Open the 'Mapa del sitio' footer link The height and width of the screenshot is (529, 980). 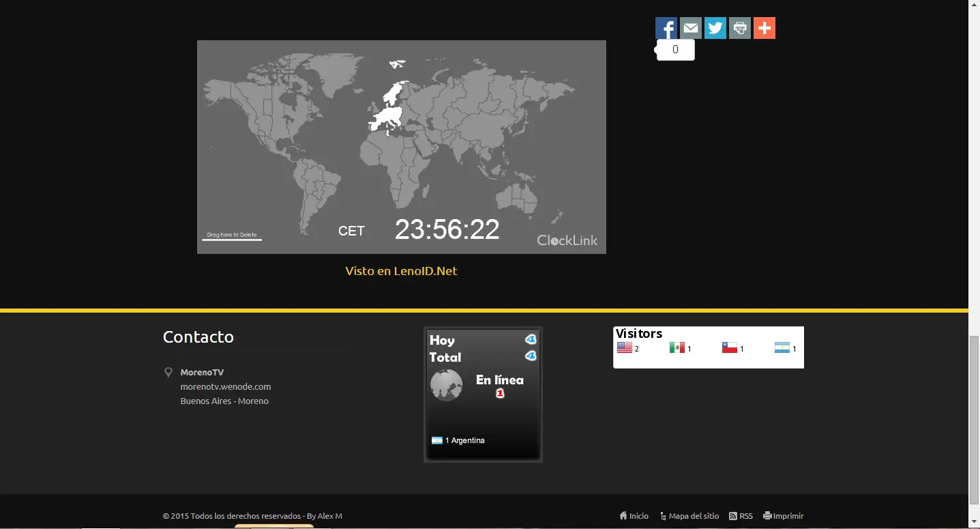(689, 516)
